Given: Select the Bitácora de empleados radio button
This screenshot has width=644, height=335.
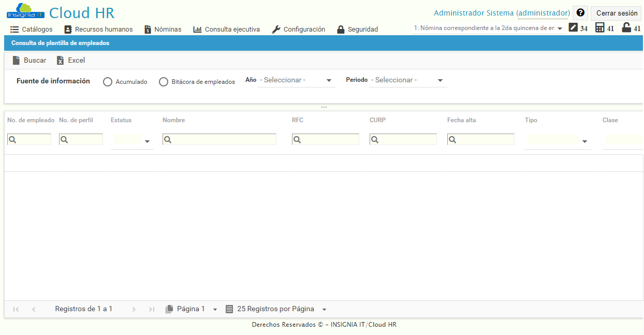Looking at the screenshot, I should [164, 81].
